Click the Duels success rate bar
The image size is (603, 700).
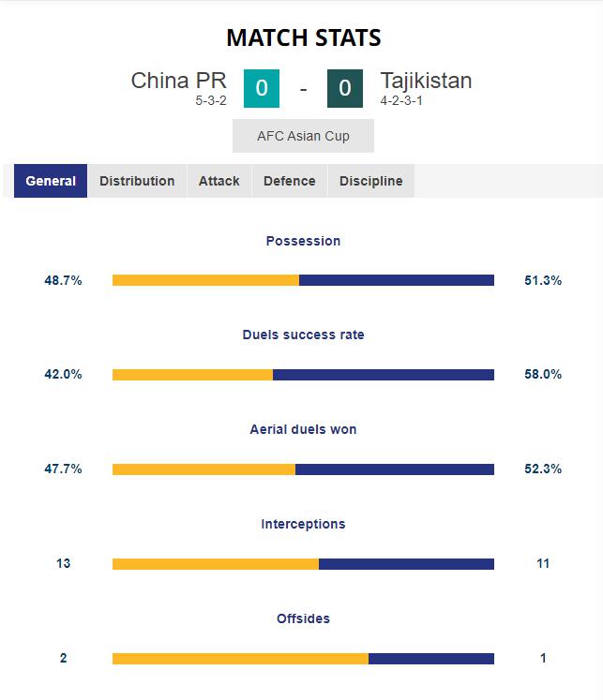(x=303, y=375)
